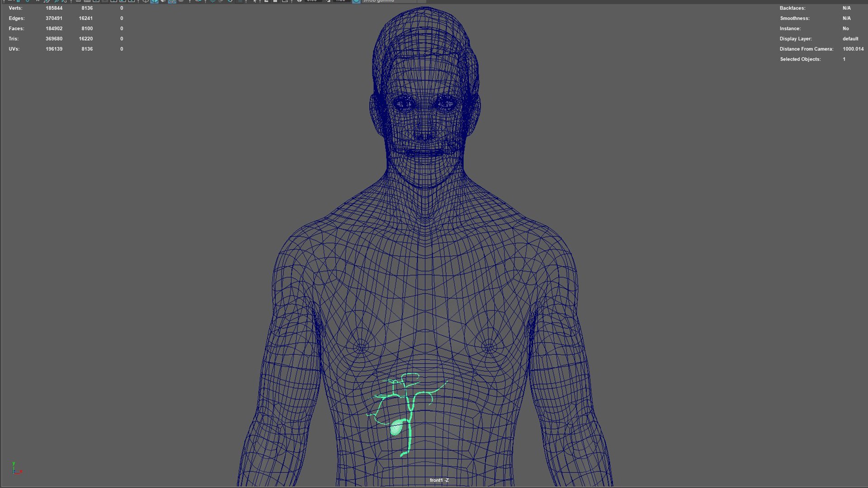Screen dimensions: 868x488
Task: Click the selected tris value 16220
Action: pyautogui.click(x=85, y=39)
